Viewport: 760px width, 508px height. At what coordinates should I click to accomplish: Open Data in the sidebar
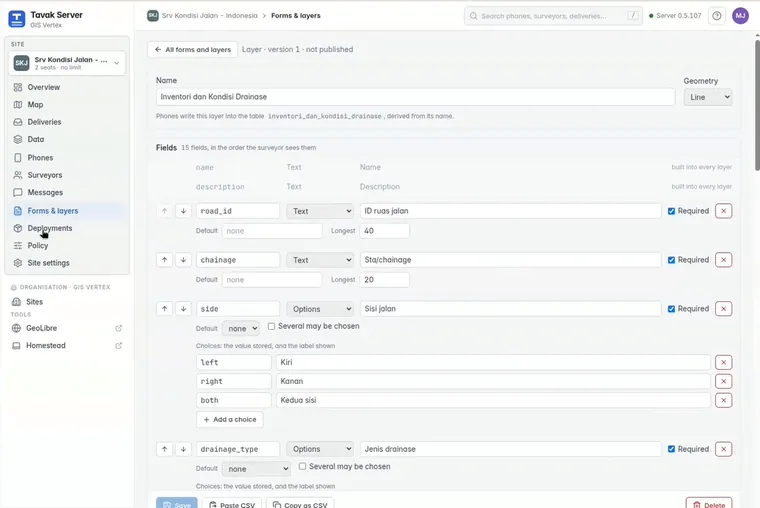(x=67, y=139)
